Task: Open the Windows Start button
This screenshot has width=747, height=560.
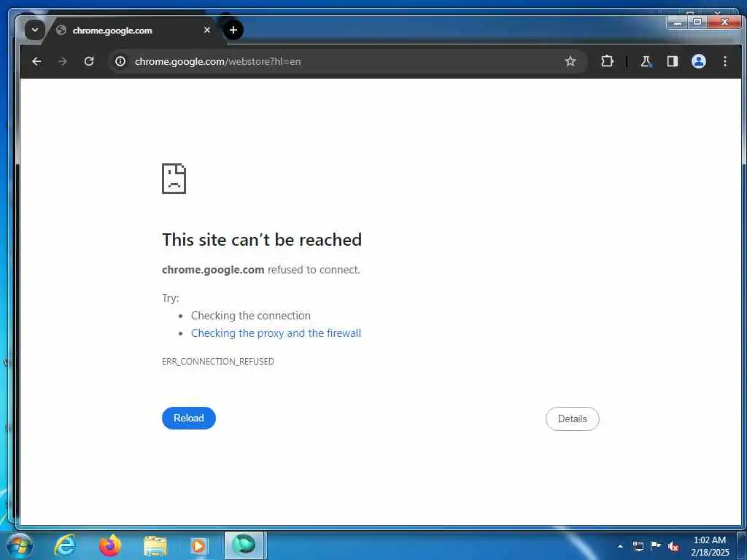Action: point(19,545)
